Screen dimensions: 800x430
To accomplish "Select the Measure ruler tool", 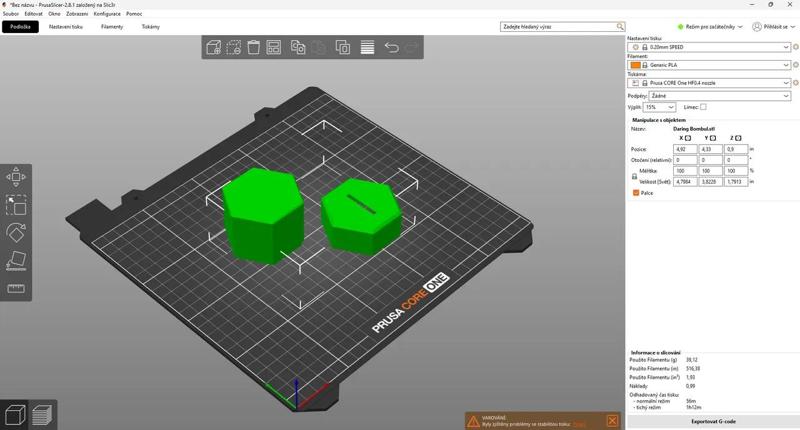I will (x=16, y=289).
